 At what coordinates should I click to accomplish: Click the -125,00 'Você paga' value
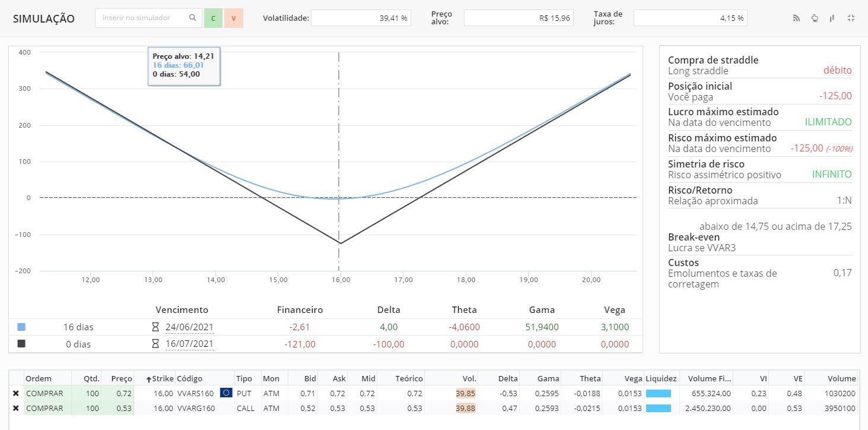(836, 96)
